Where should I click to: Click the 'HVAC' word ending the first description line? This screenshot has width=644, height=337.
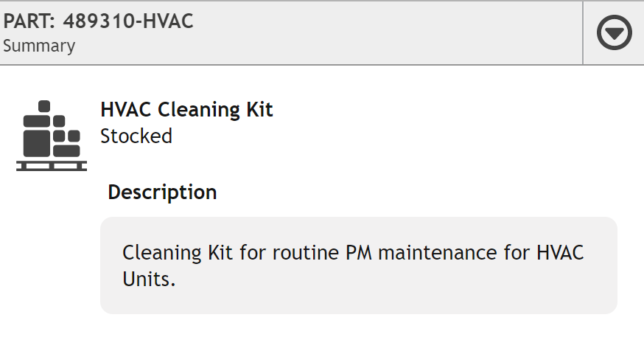click(560, 252)
